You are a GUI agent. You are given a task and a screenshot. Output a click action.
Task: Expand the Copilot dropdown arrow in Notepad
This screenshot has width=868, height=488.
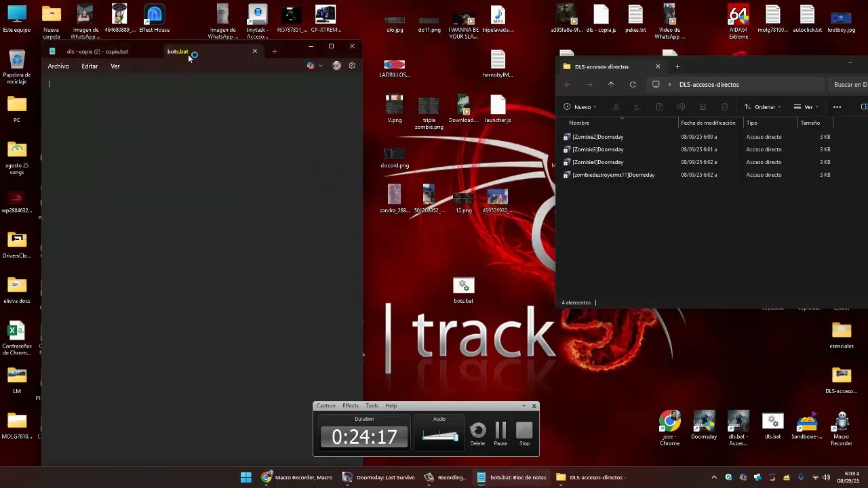tap(320, 66)
